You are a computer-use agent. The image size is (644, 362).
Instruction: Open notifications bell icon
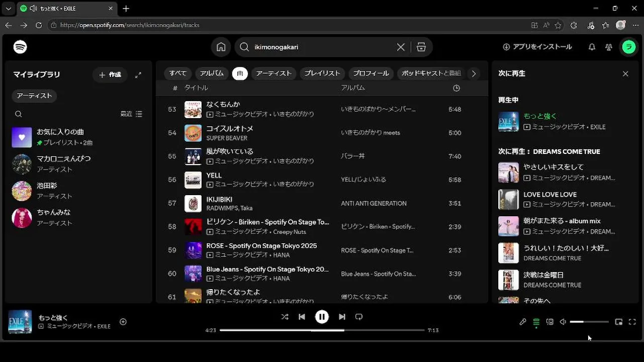tap(592, 47)
